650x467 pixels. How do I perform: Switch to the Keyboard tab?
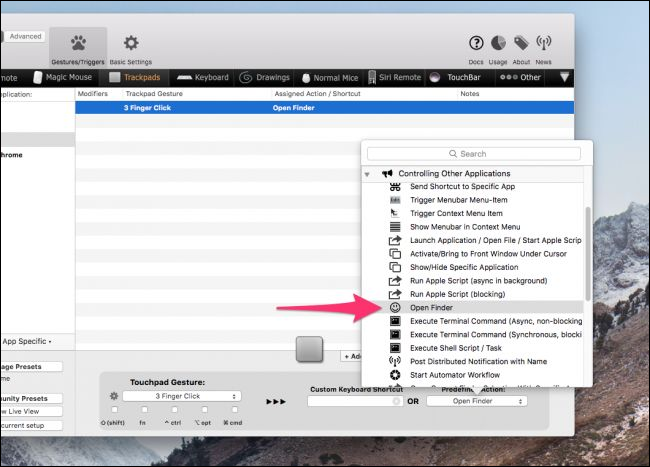(x=204, y=77)
